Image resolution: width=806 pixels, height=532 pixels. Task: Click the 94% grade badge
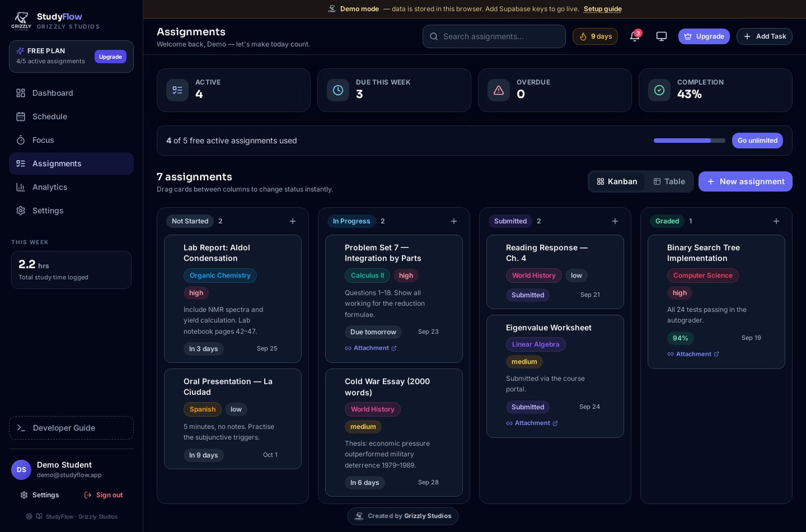pos(680,338)
